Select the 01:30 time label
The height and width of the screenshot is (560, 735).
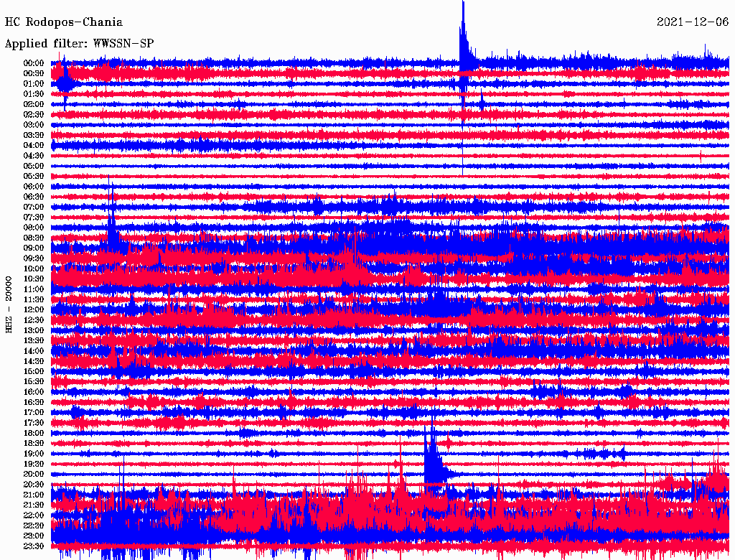pyautogui.click(x=34, y=94)
